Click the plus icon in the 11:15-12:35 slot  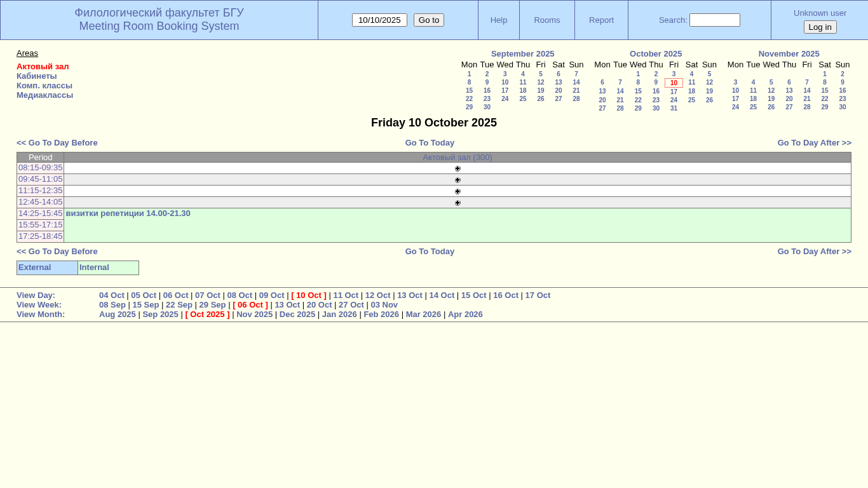pos(458,191)
